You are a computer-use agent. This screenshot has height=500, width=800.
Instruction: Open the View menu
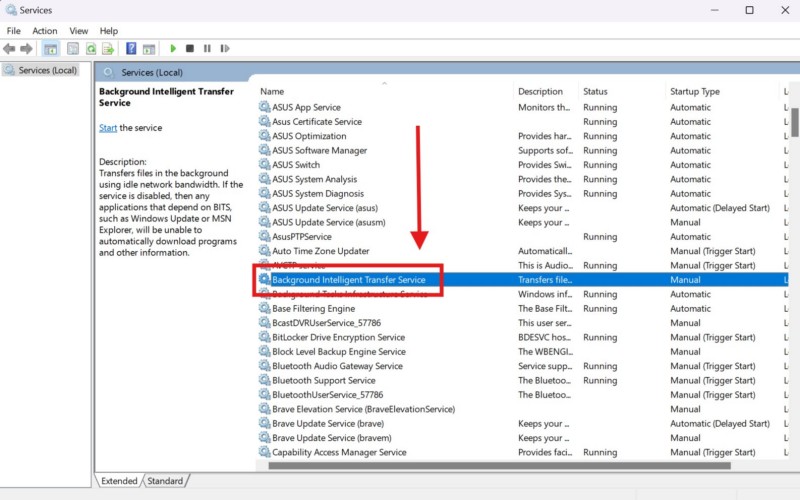pos(79,31)
